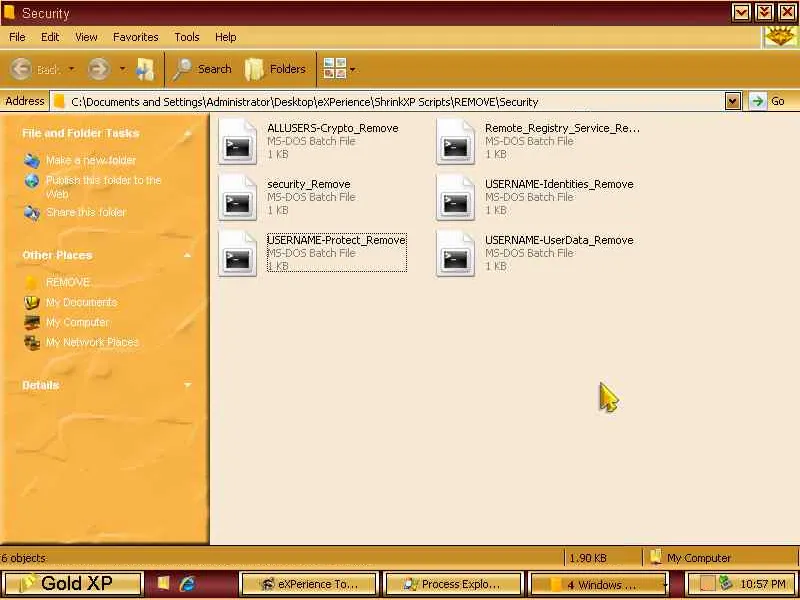This screenshot has height=600, width=800.
Task: Click the USERNAME-Identities_Remove file name
Action: (x=559, y=184)
